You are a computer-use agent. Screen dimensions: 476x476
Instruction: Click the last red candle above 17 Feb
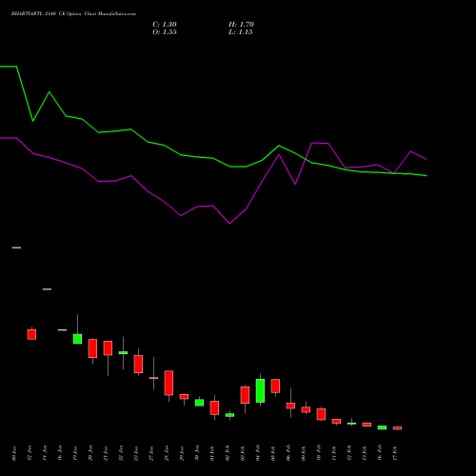[397, 428]
